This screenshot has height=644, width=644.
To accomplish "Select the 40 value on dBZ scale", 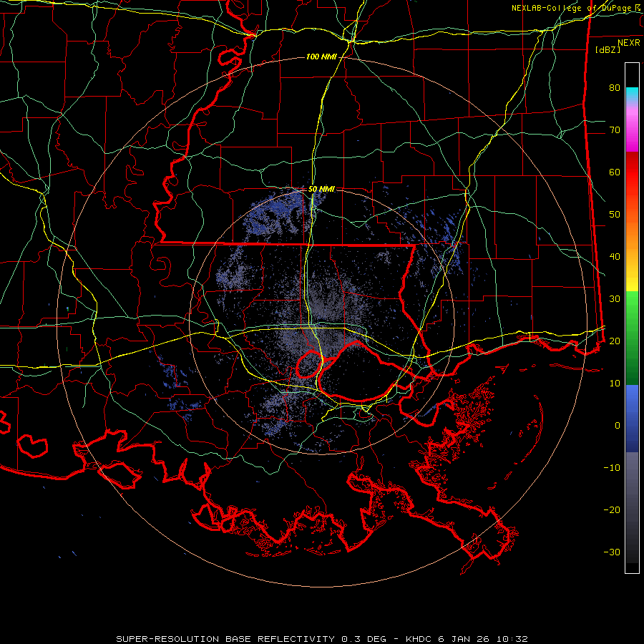I will 615,257.
